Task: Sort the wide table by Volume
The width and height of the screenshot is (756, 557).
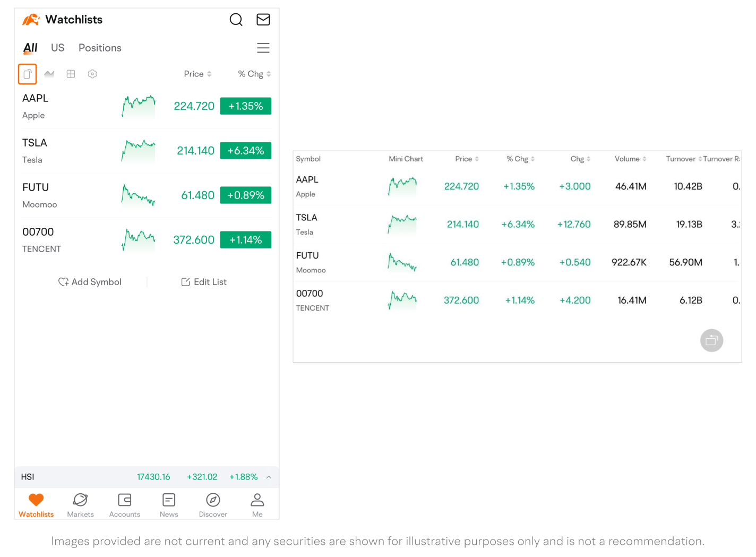Action: coord(630,159)
